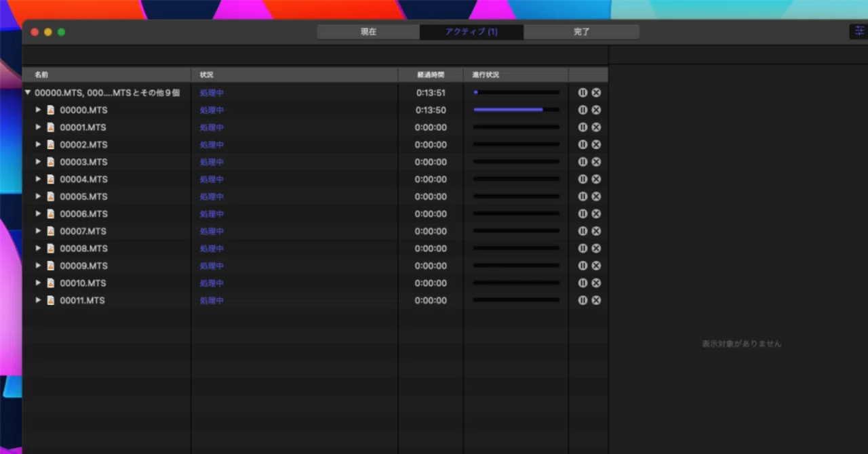The height and width of the screenshot is (454, 868).
Task: Click the 00005.MTS file icon
Action: point(50,197)
